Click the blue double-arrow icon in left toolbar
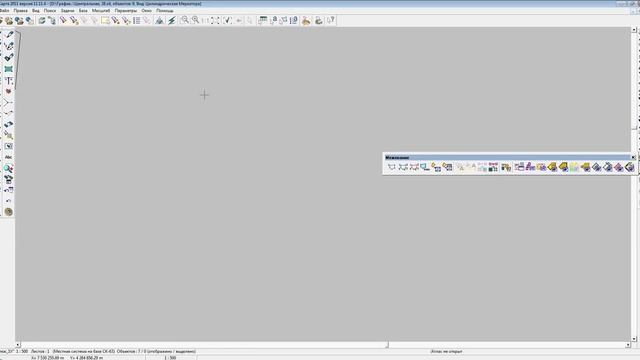Image resolution: width=640 pixels, height=360 pixels. [9, 124]
